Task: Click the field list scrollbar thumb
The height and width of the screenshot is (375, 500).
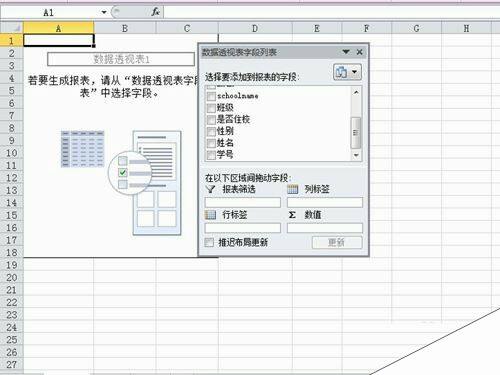Action: click(356, 133)
